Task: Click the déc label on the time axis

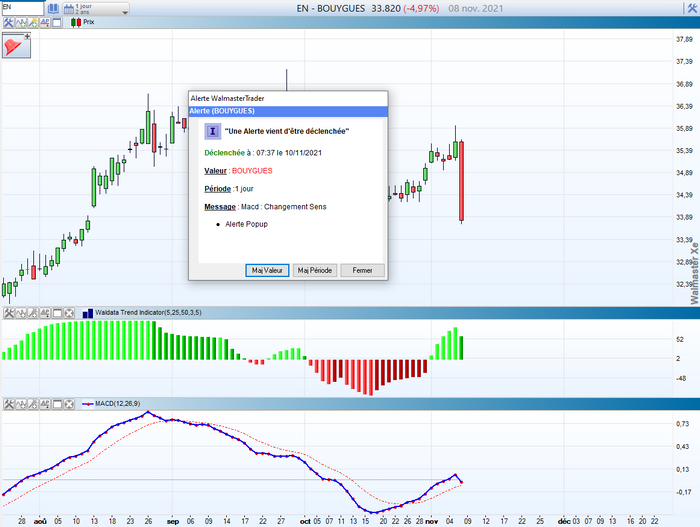Action: 564,521
